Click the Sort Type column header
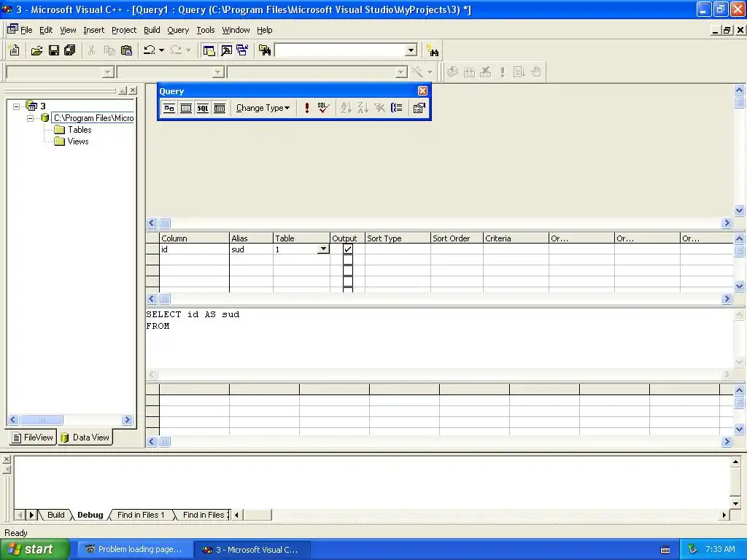This screenshot has width=747, height=560. (398, 238)
